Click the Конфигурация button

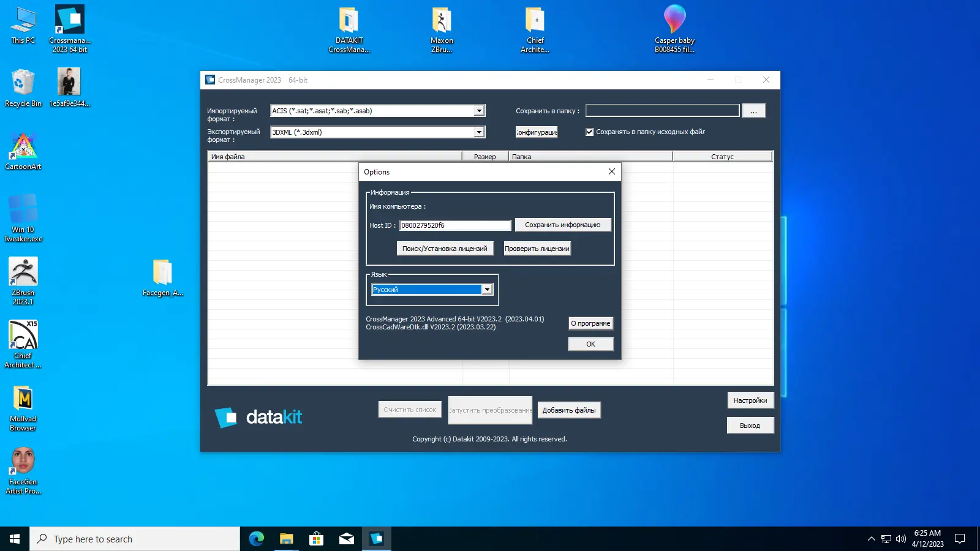(x=537, y=132)
